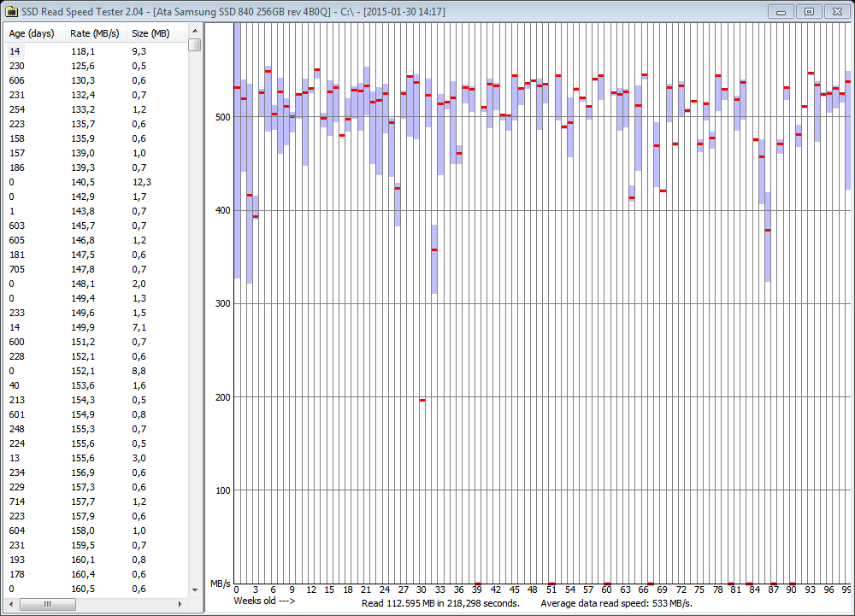Select the row with age 606
855x616 pixels.
pos(96,80)
